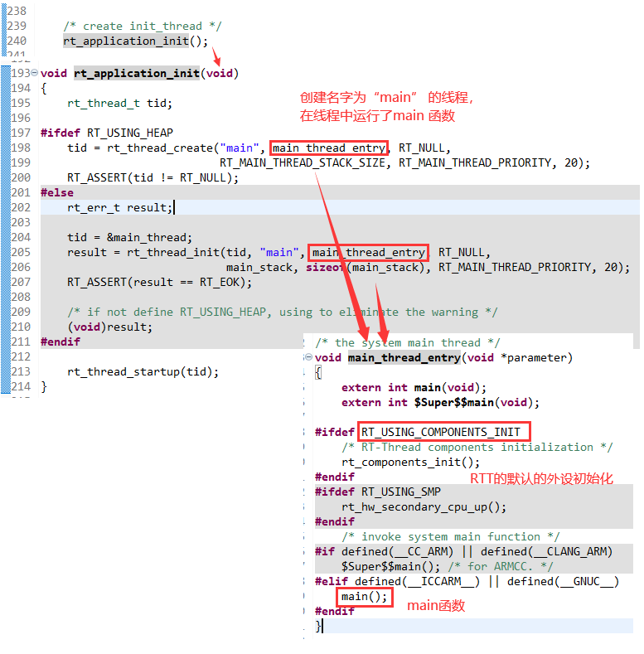This screenshot has width=644, height=654.
Task: Click the main(); call statement
Action: (365, 597)
